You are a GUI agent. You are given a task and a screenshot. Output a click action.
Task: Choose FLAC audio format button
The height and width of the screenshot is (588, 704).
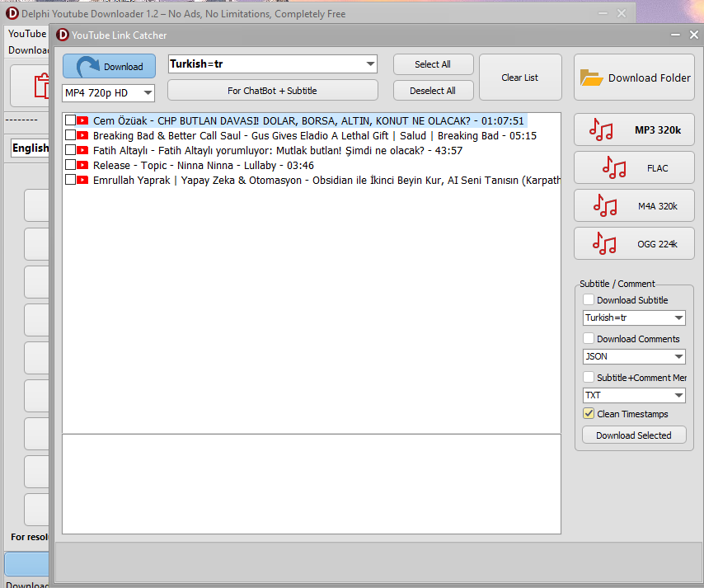coord(634,168)
